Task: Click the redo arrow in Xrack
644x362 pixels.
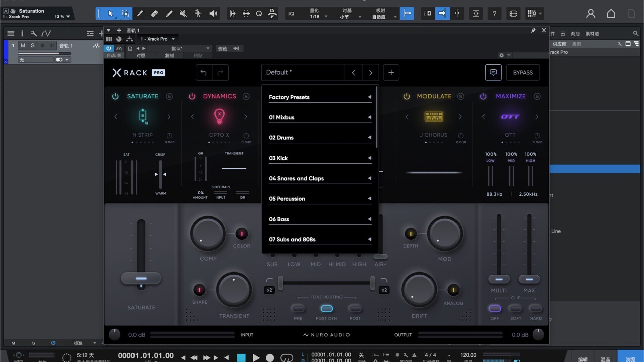Action: click(x=220, y=72)
